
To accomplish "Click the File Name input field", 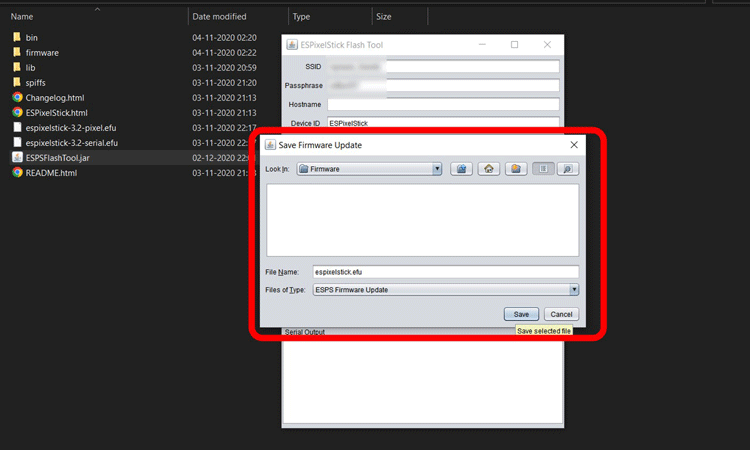I will coord(446,272).
